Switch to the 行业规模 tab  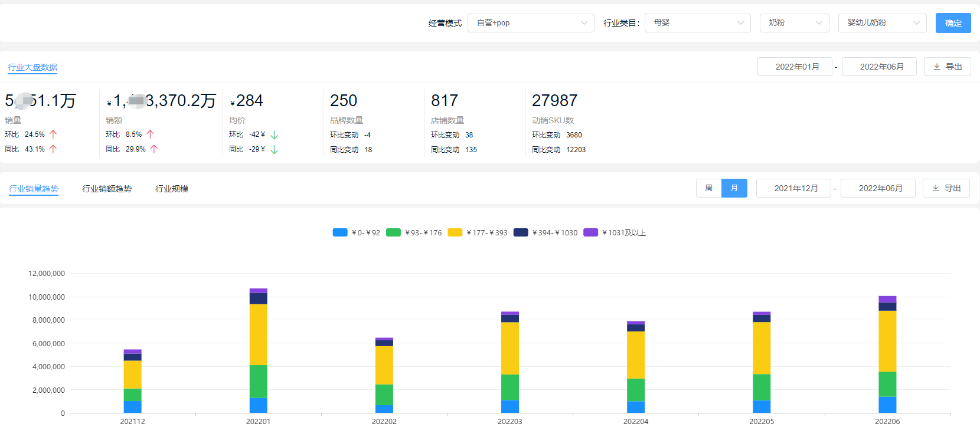coord(172,189)
